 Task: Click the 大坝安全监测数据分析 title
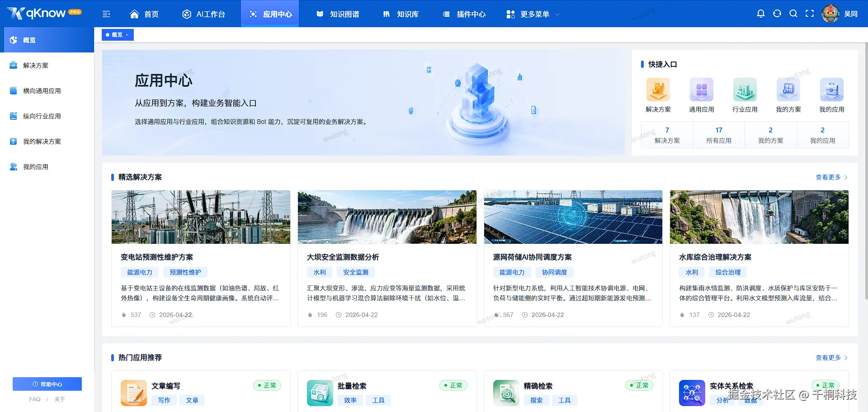[x=343, y=257]
